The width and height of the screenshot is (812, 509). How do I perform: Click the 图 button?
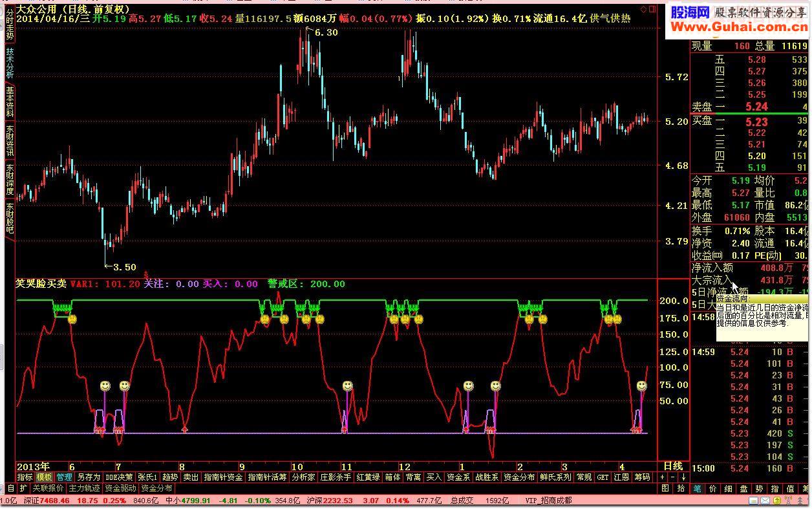coord(667,489)
